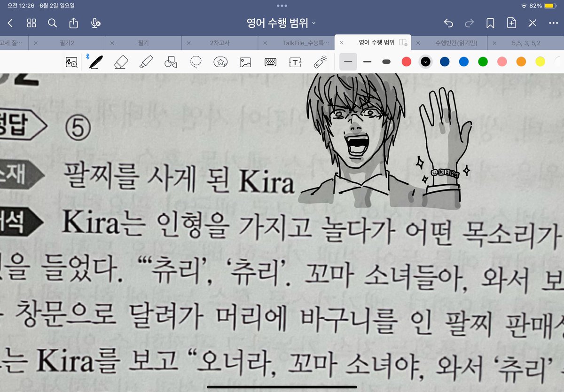The width and height of the screenshot is (564, 392).
Task: Add a new page
Action: [511, 23]
